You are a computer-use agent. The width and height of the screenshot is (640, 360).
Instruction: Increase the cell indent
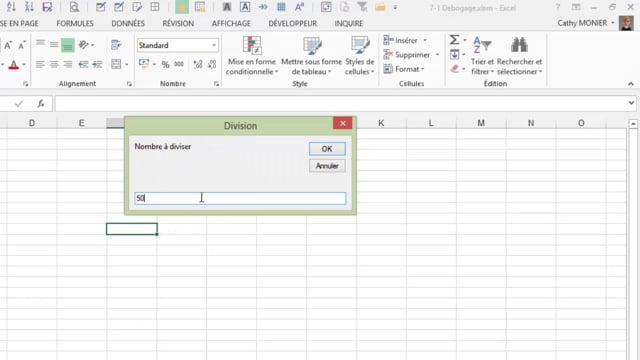click(97, 64)
